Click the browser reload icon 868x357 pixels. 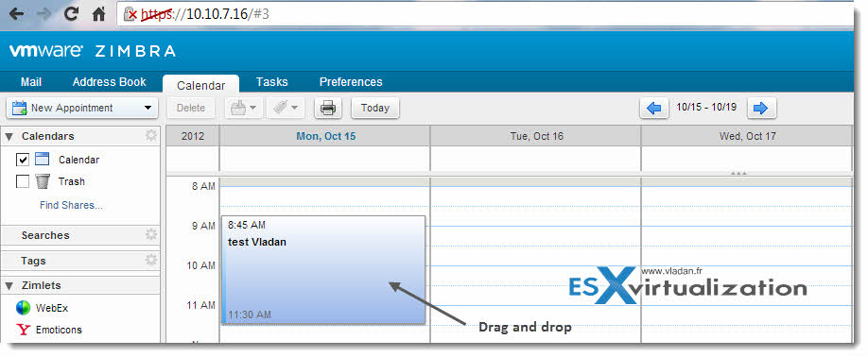pyautogui.click(x=72, y=14)
